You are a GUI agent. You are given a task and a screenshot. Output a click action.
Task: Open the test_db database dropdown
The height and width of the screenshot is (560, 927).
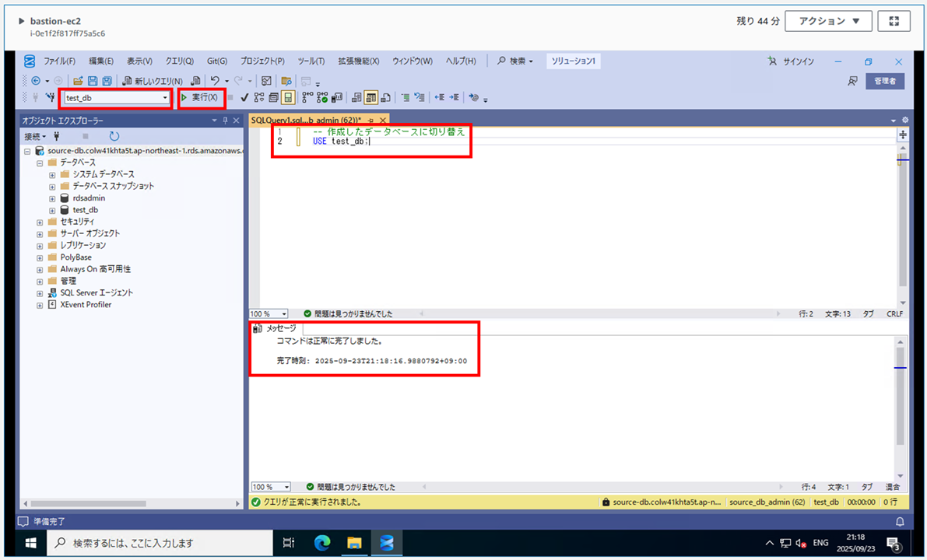pos(165,98)
